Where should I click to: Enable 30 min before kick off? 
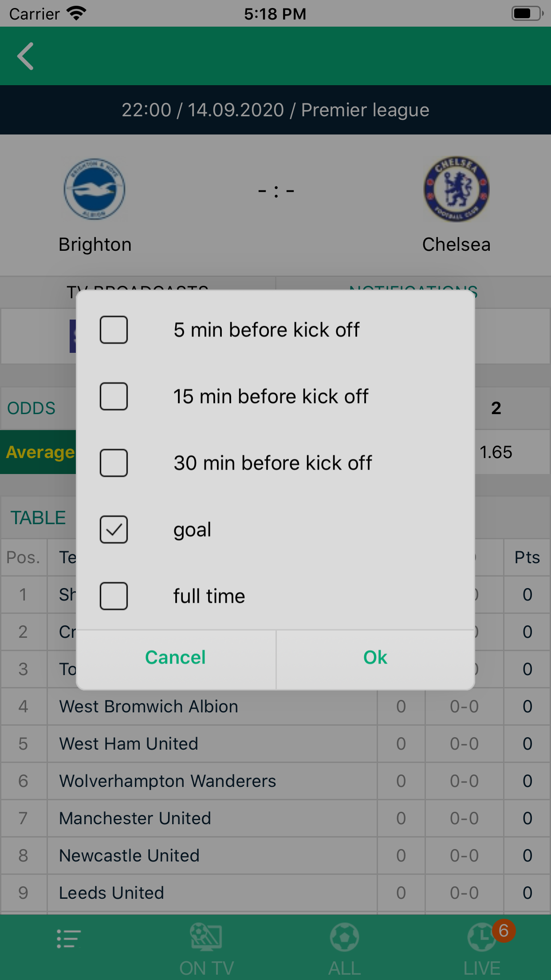point(114,463)
